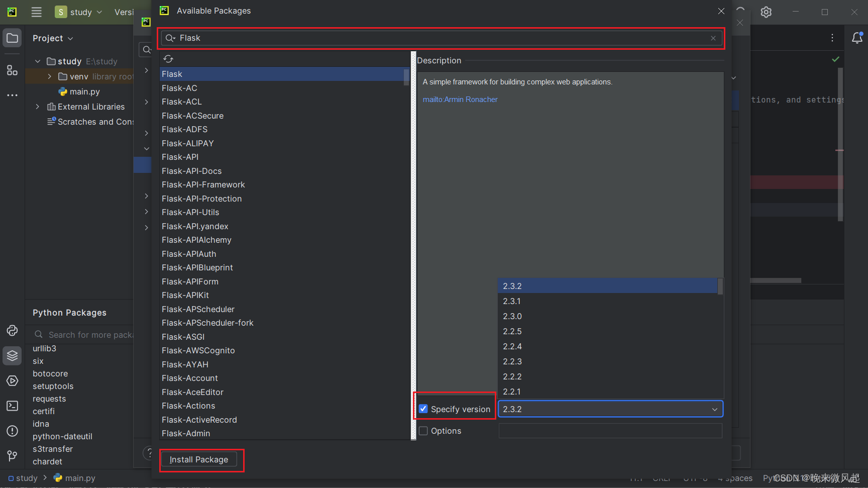Expand External Libraries node
The height and width of the screenshot is (488, 868).
[x=38, y=107]
